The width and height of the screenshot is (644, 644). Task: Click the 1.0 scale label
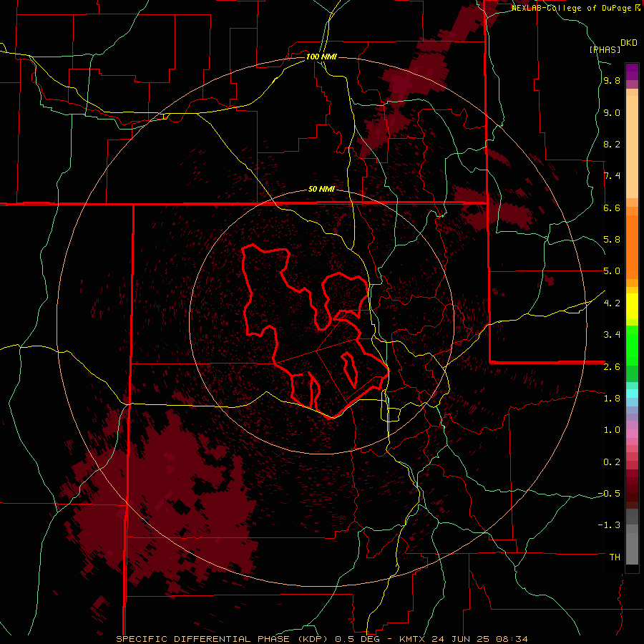tap(612, 430)
